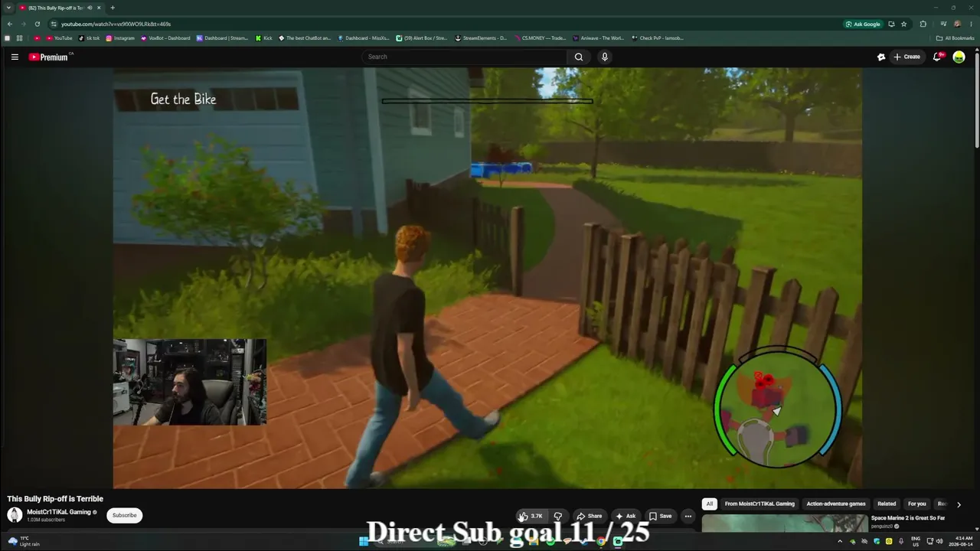Open Space Marine 2 recommended video thumbnail

[x=785, y=523]
